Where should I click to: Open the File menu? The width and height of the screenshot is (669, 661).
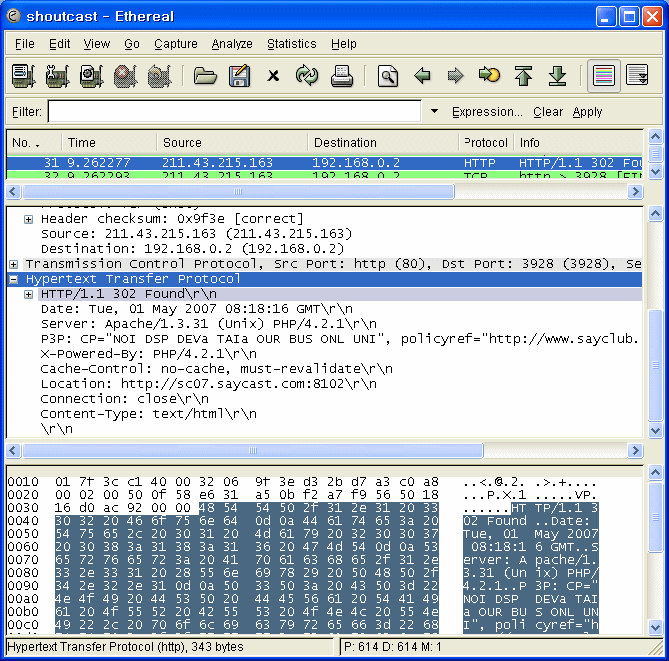pos(25,44)
